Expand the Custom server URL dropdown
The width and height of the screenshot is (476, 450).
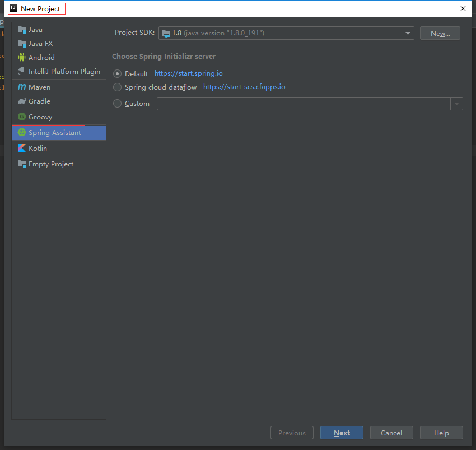point(456,104)
